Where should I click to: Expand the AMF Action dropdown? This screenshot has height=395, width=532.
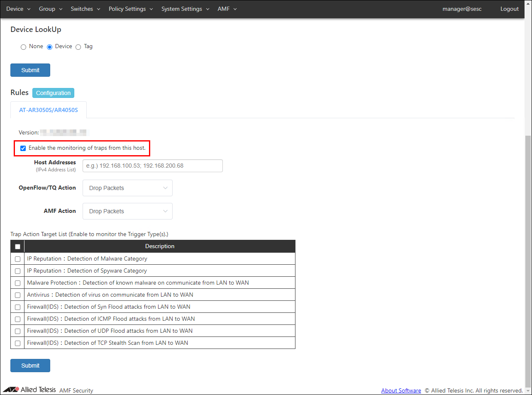point(127,211)
